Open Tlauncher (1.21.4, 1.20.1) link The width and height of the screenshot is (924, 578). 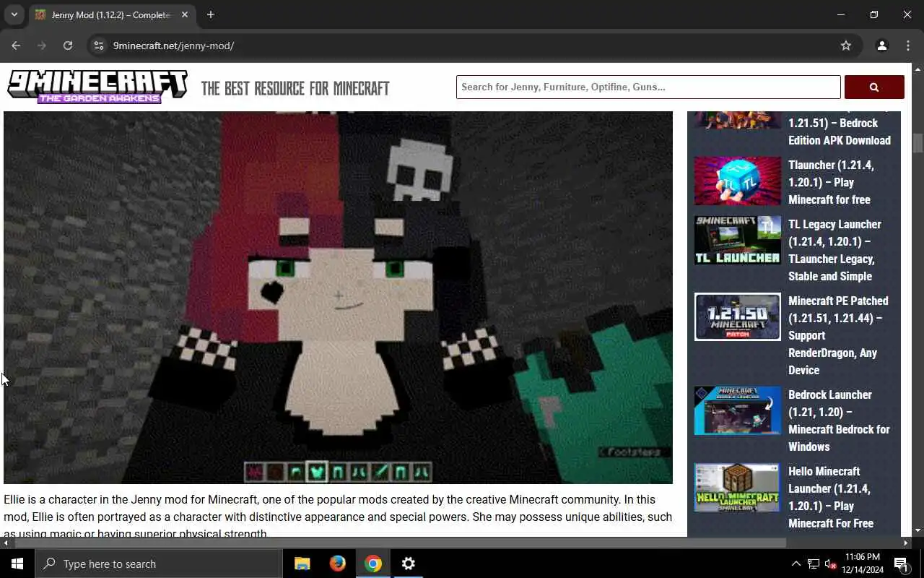[x=831, y=182]
